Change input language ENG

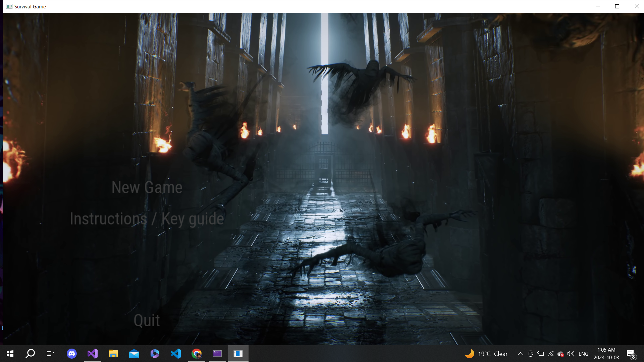(x=583, y=354)
